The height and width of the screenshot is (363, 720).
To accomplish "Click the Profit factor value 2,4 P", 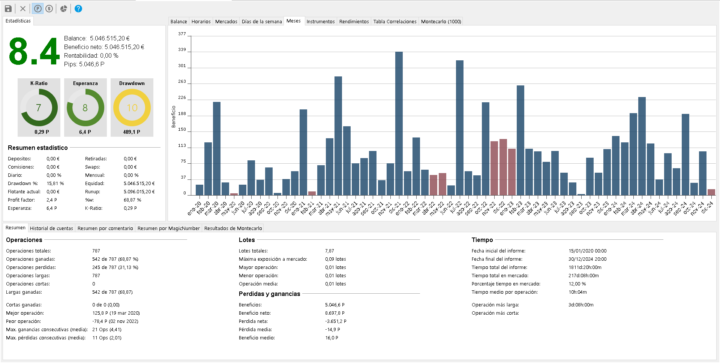I will click(x=51, y=200).
